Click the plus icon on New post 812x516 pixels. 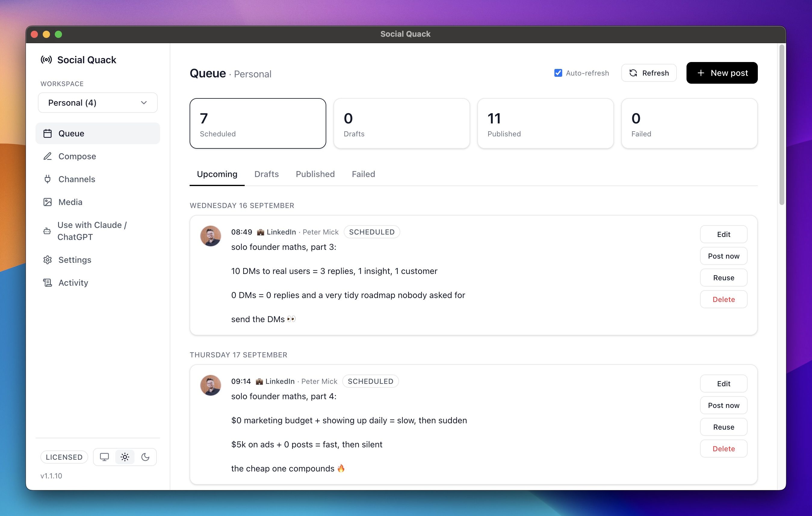(x=700, y=73)
